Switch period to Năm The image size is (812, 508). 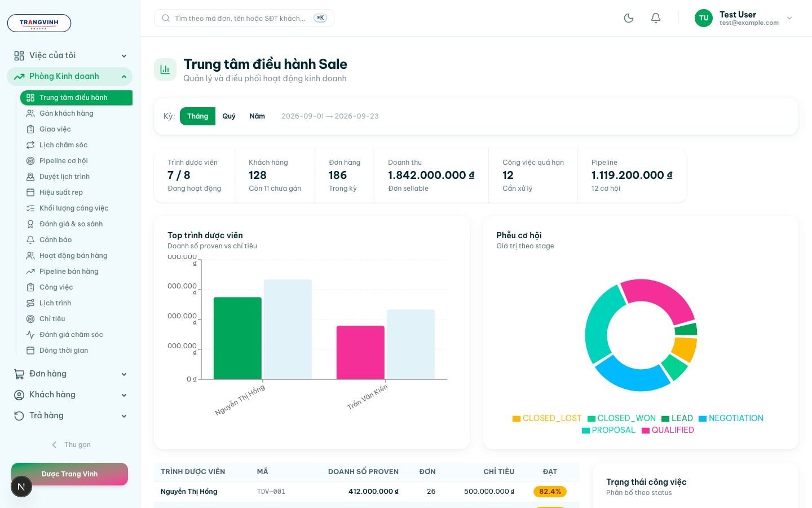[x=257, y=116]
